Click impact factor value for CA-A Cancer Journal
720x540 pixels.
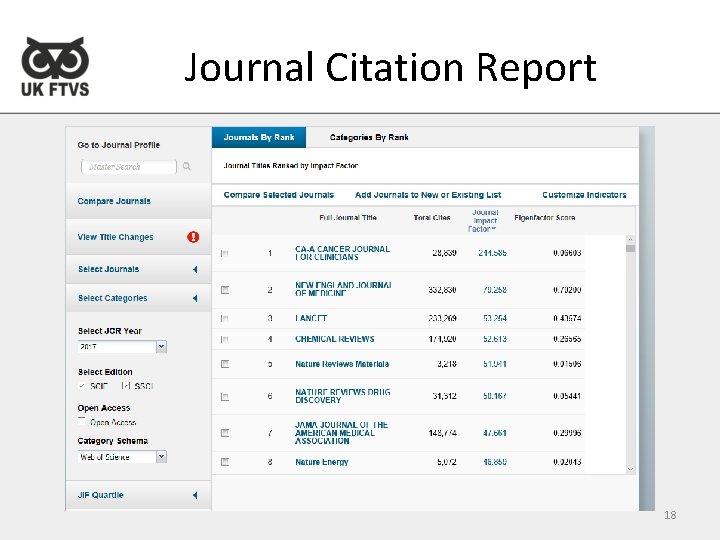[492, 253]
